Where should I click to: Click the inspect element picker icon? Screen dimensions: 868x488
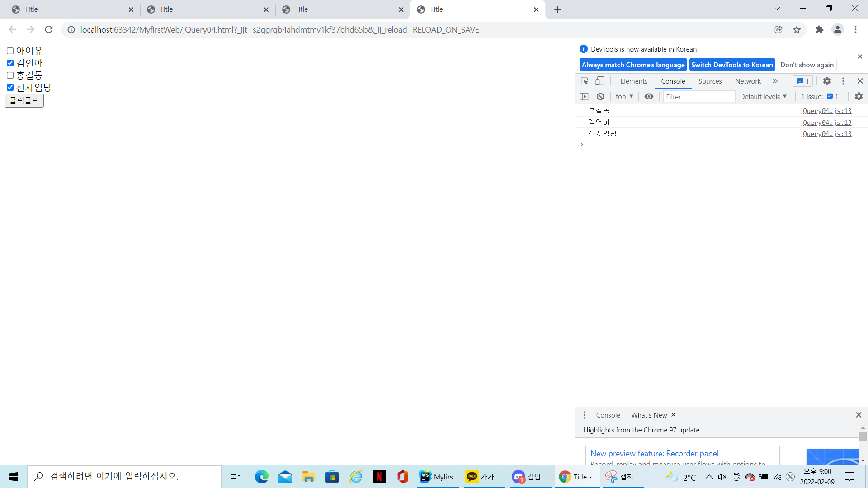[585, 81]
